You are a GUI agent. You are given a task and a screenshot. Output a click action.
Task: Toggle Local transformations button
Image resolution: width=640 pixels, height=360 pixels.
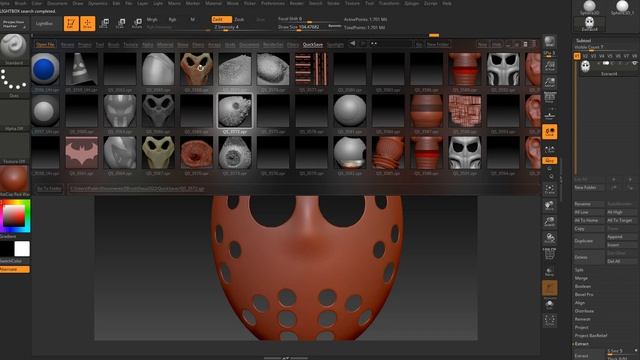[550, 131]
